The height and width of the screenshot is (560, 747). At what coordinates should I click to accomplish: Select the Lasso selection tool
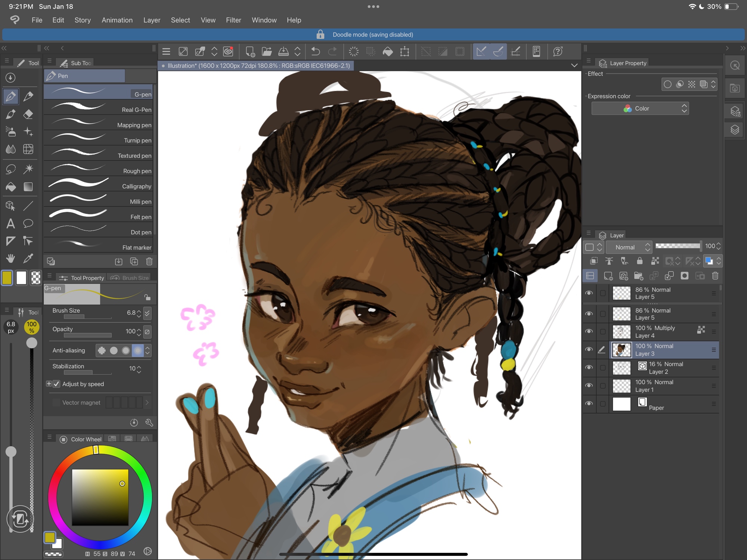coord(11,169)
